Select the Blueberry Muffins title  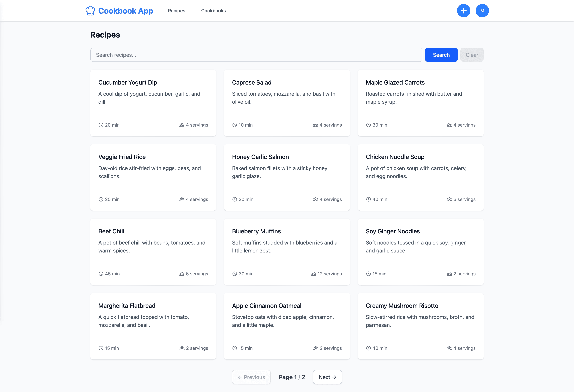tap(256, 231)
